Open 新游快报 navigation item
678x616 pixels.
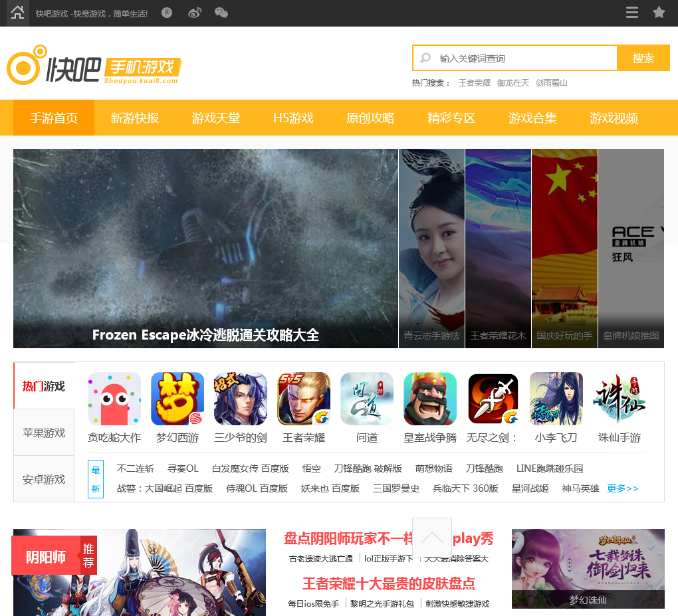pos(135,118)
